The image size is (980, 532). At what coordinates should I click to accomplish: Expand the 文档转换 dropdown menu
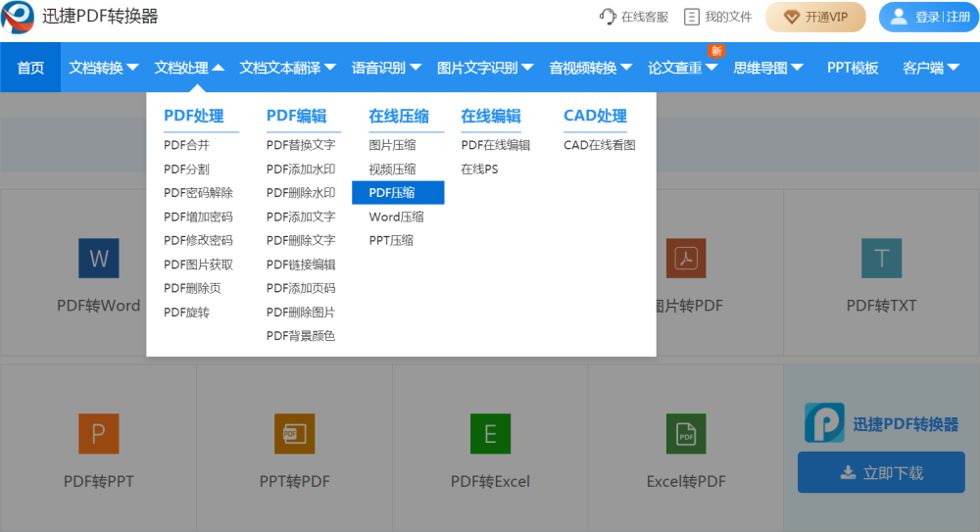(x=104, y=68)
